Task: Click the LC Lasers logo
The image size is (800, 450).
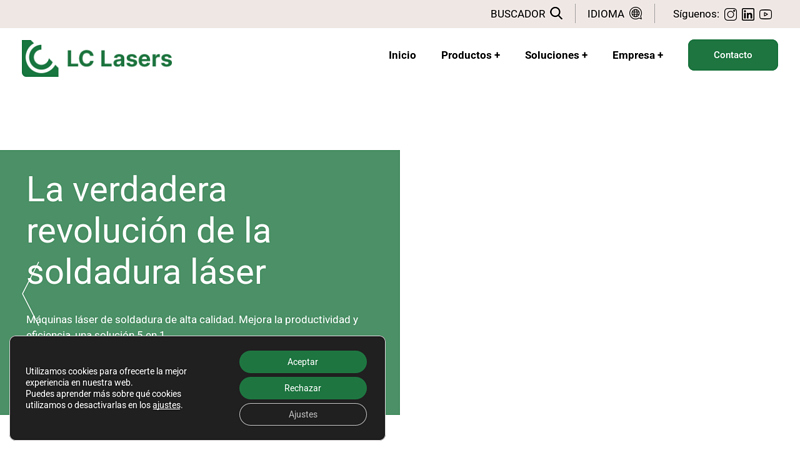Action: [x=97, y=58]
